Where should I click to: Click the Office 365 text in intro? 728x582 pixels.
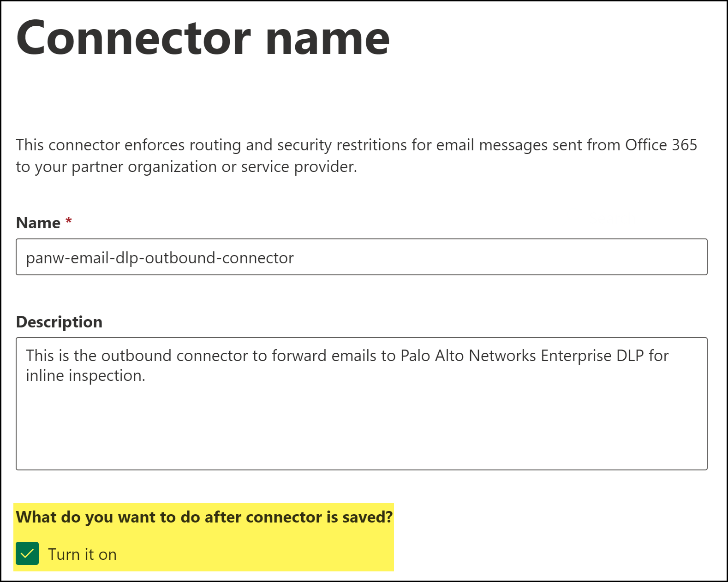pyautogui.click(x=661, y=145)
